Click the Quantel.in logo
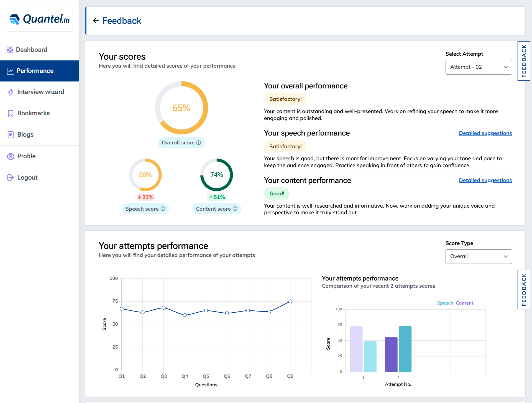 click(39, 19)
